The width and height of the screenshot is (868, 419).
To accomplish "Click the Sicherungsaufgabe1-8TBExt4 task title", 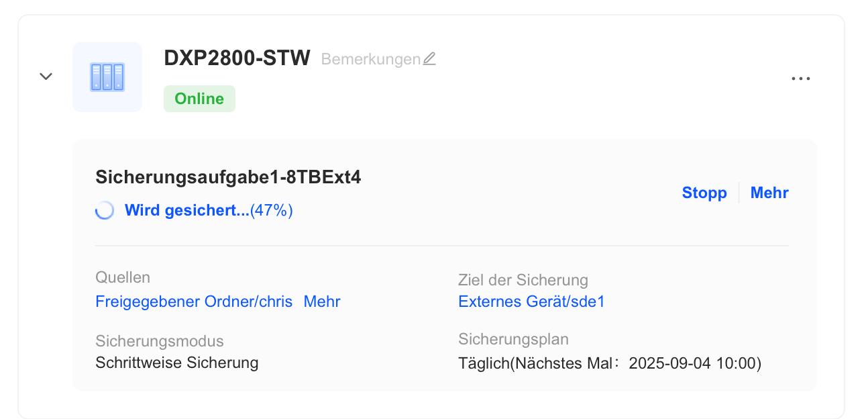I will pyautogui.click(x=228, y=177).
